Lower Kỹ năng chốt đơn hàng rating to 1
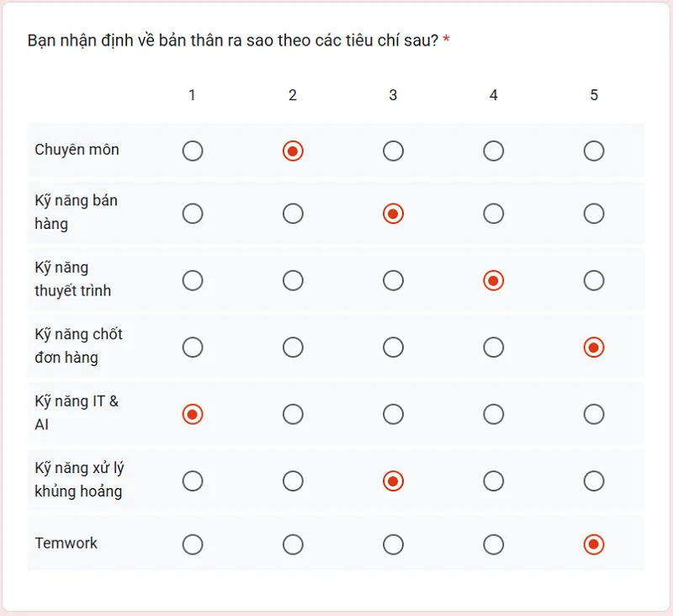The image size is (673, 616). (x=193, y=347)
